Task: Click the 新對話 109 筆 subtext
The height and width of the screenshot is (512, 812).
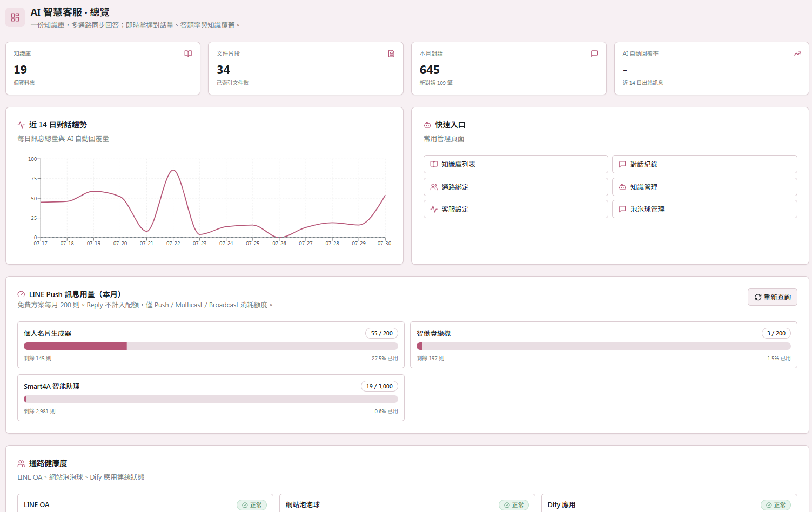Action: click(x=436, y=83)
